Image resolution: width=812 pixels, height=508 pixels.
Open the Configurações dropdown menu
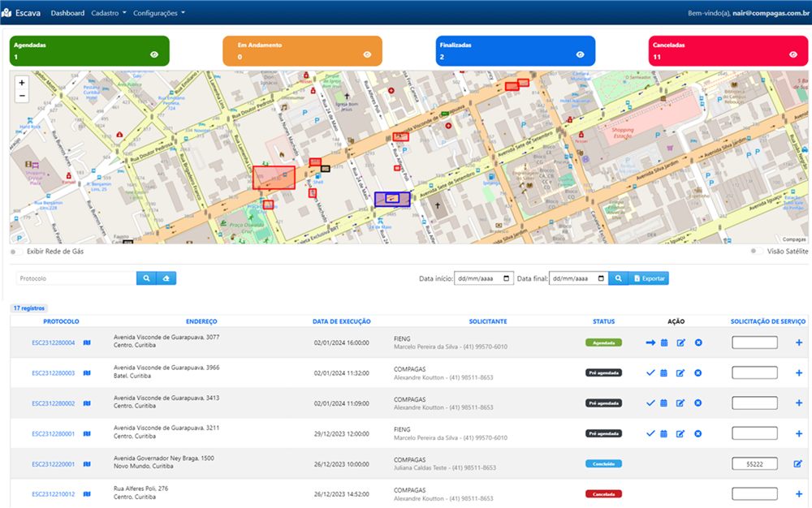pos(159,13)
